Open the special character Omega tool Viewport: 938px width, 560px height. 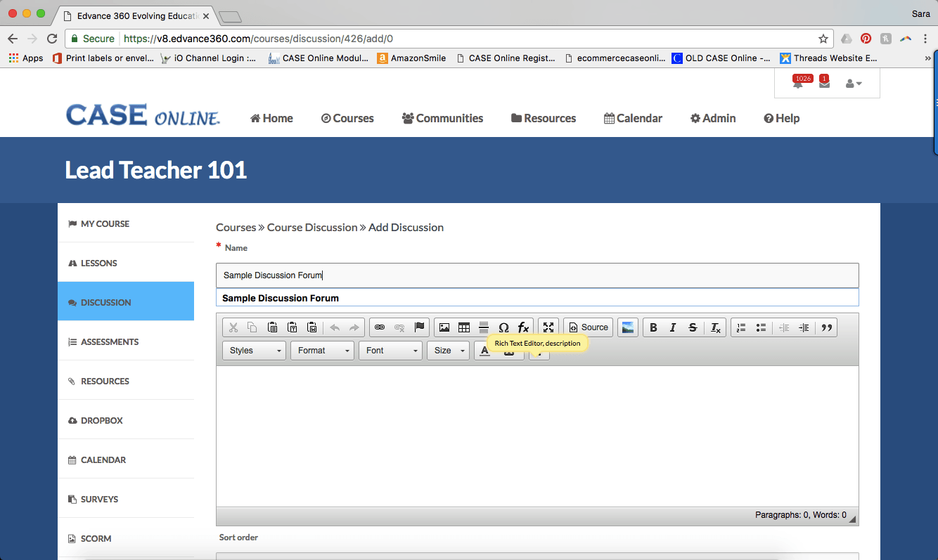503,327
